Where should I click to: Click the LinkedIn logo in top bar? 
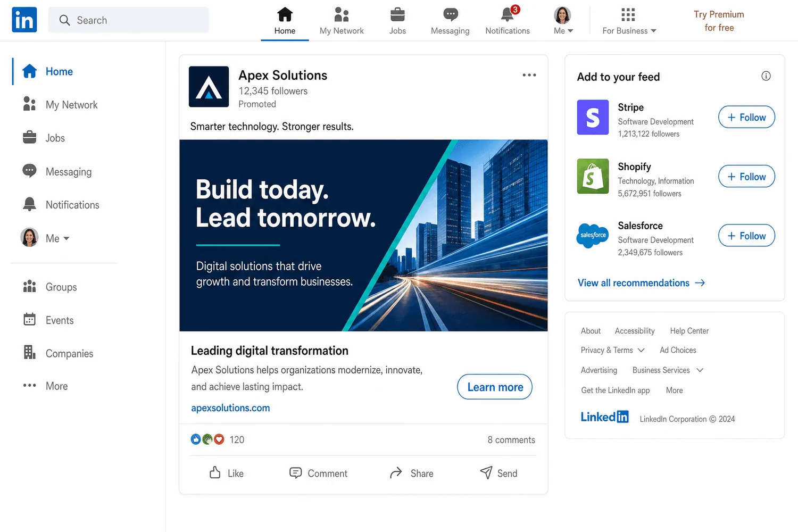(24, 20)
